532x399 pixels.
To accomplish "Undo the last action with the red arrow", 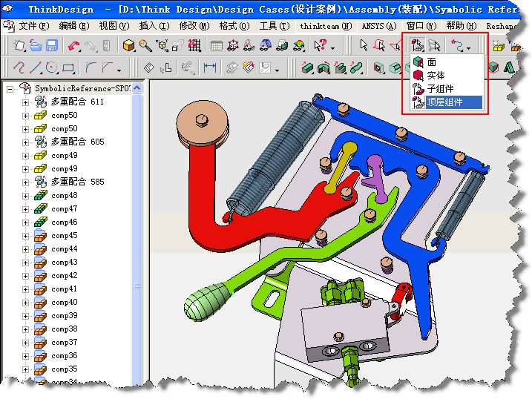I will pyautogui.click(x=74, y=45).
